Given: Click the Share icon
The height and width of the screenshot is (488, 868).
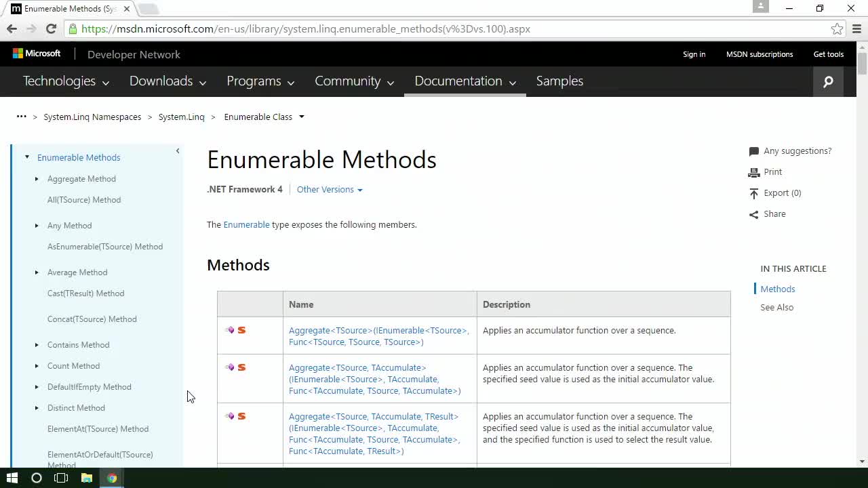Looking at the screenshot, I should (x=753, y=213).
